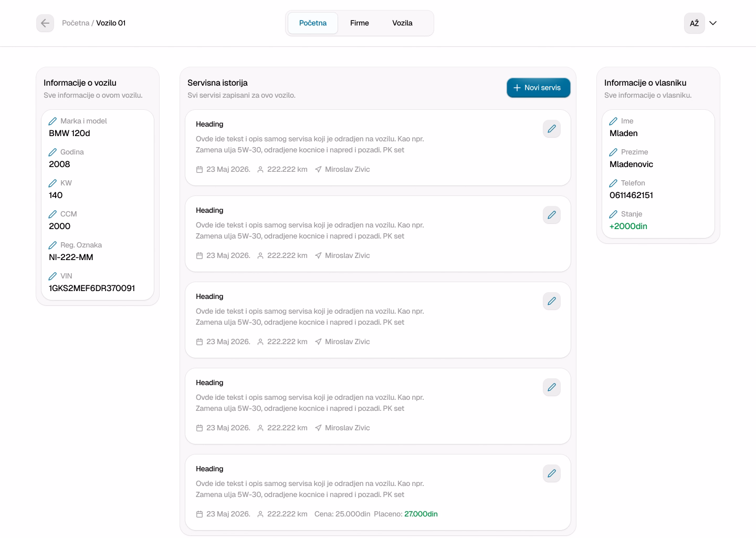Open the AŽ user avatar
The image size is (756, 538).
tap(694, 23)
